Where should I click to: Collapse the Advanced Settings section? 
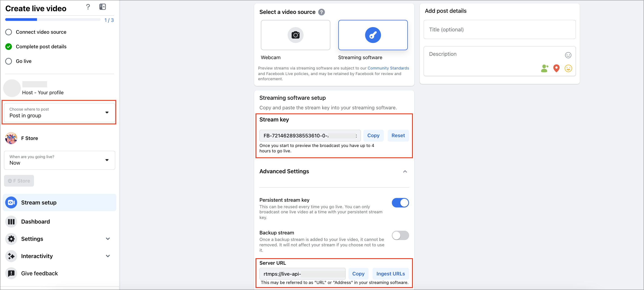[405, 171]
